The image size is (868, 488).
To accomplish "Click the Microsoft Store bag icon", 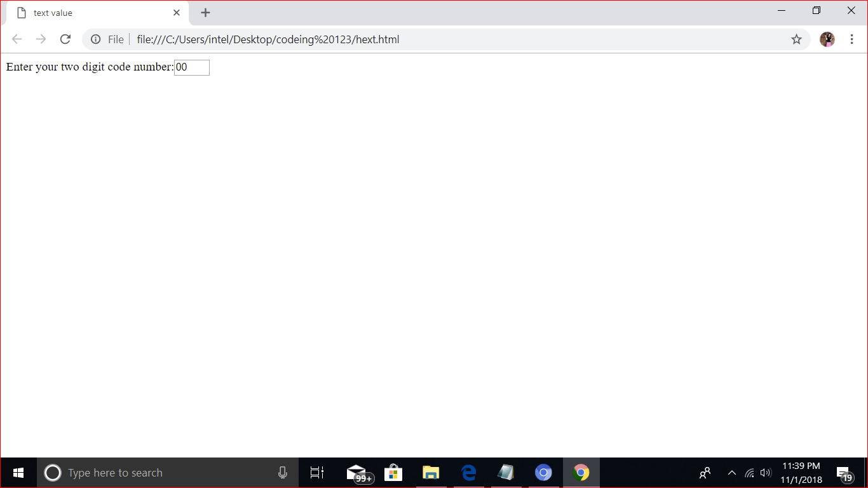I will [393, 473].
